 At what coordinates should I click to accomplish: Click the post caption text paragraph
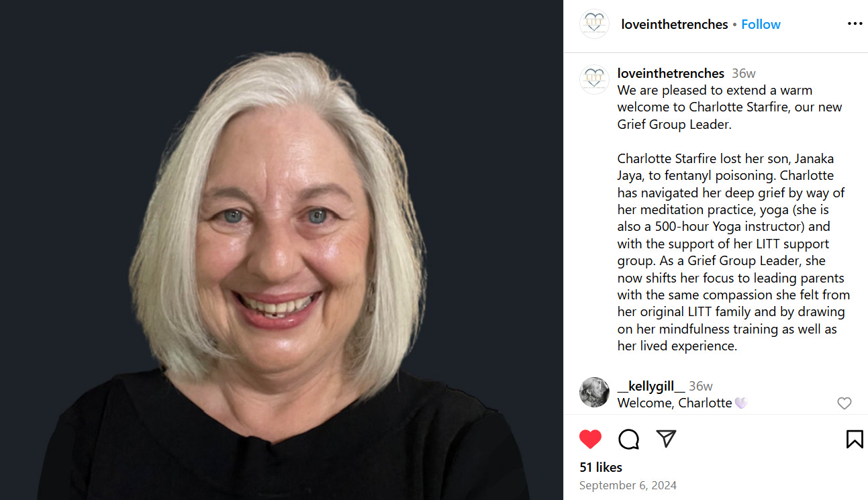pos(734,218)
